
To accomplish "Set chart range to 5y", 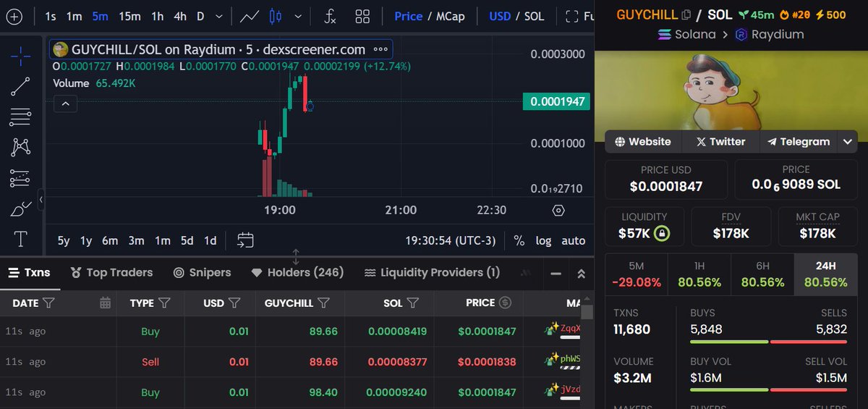I will point(64,240).
